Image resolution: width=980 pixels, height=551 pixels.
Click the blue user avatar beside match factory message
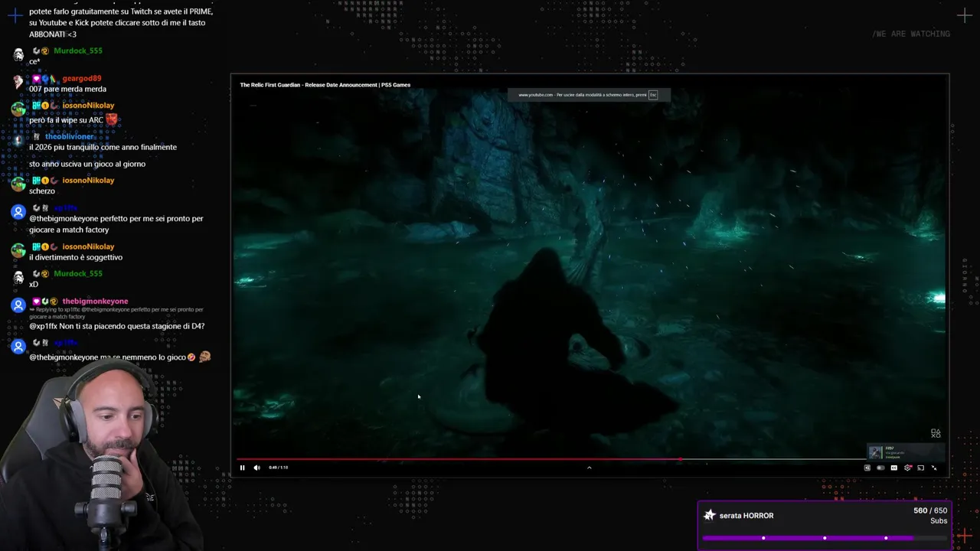pyautogui.click(x=18, y=212)
